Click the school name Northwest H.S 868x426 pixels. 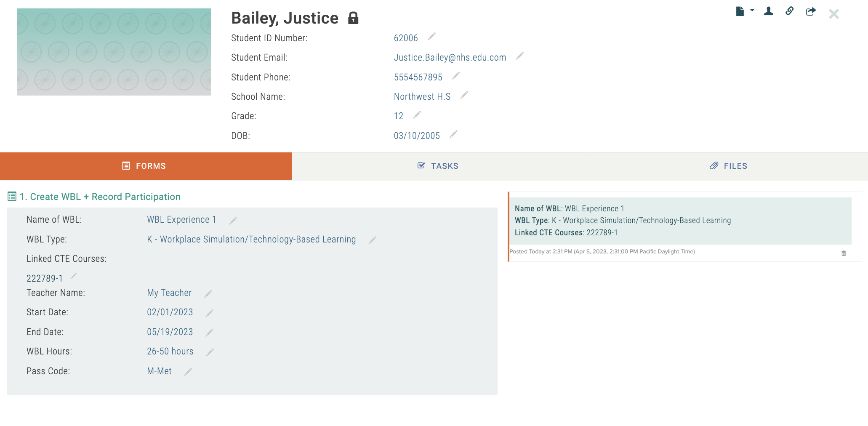[422, 97]
